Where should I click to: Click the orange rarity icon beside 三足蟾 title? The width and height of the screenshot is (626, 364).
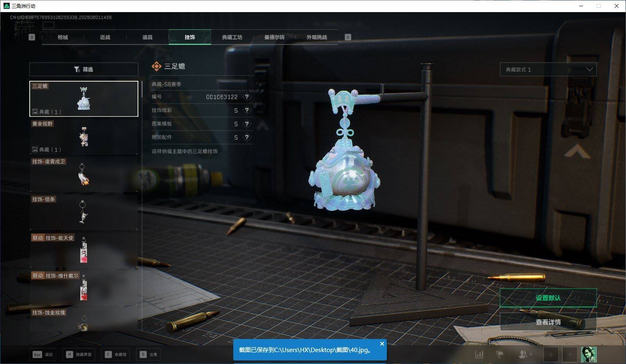coord(156,66)
